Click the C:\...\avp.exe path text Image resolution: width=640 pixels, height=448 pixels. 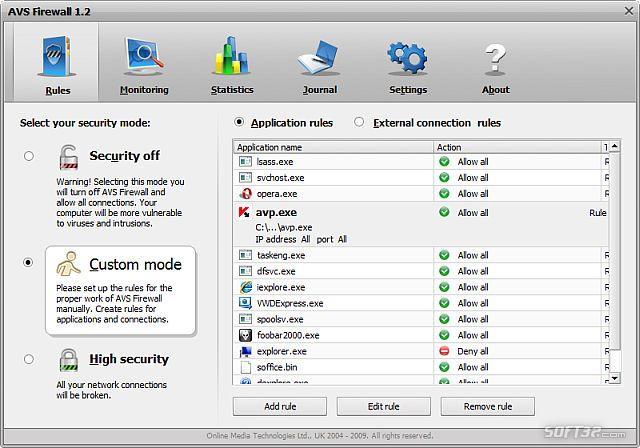click(284, 227)
